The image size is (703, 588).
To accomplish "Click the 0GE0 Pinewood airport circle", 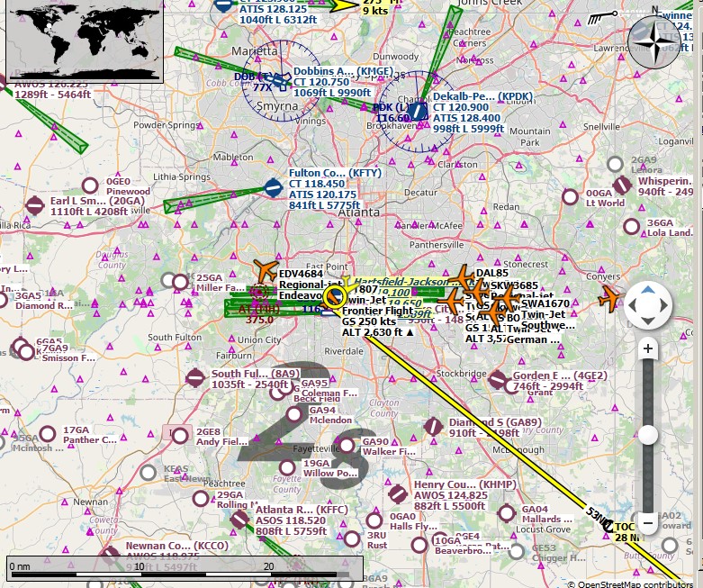I will (90, 185).
